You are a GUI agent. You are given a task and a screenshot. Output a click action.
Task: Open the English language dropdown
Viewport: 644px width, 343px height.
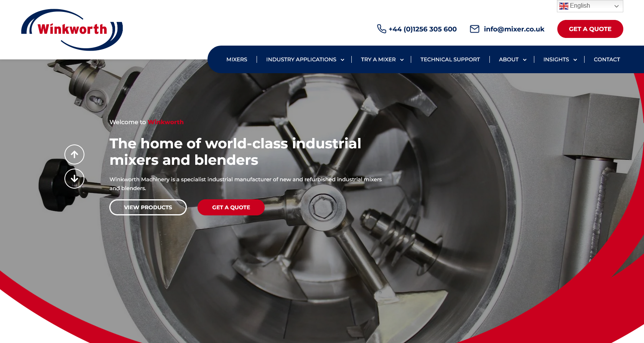pyautogui.click(x=590, y=6)
